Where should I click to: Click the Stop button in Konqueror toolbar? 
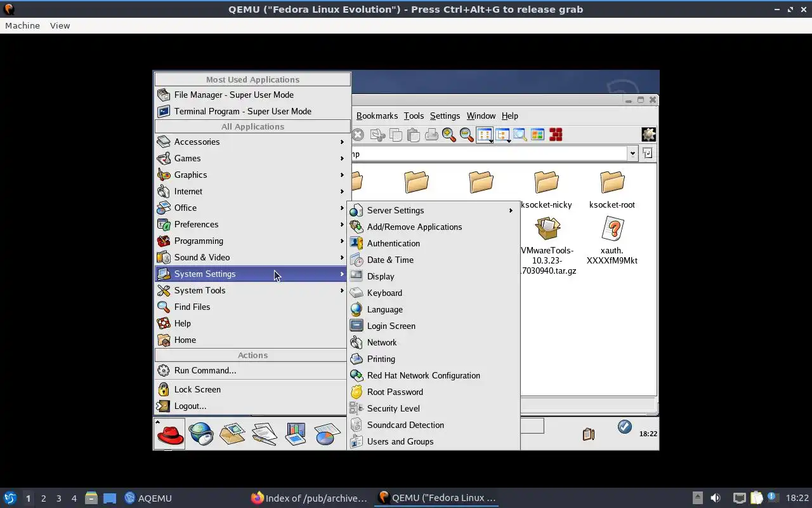tap(358, 135)
